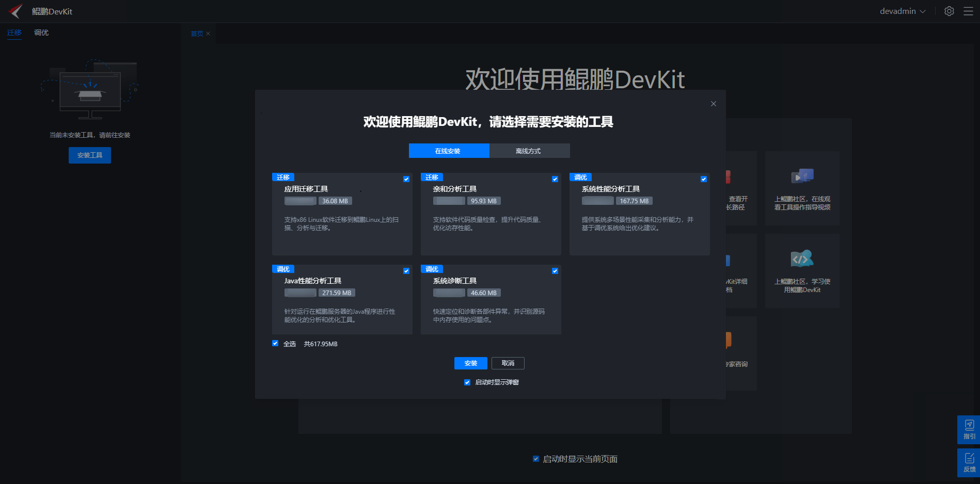Uncheck the 亲和分析工具 checkbox
The width and height of the screenshot is (980, 484).
pos(555,179)
